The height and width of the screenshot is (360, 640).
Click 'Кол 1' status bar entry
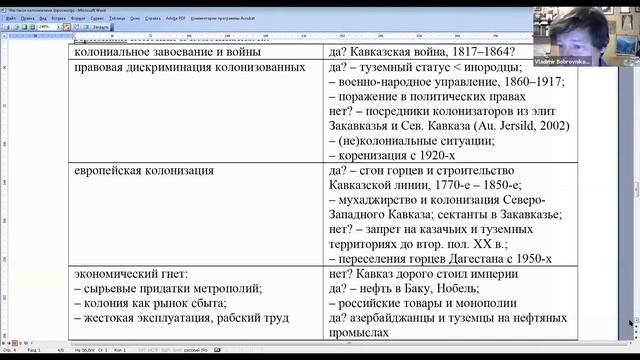click(120, 350)
